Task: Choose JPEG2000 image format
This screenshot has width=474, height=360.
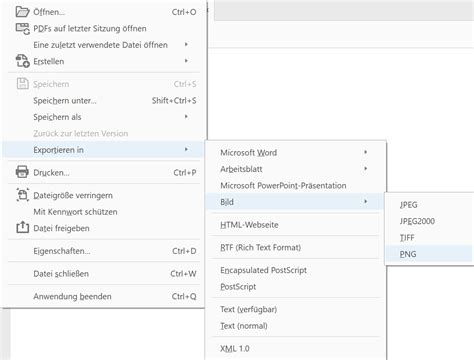Action: tap(429, 221)
